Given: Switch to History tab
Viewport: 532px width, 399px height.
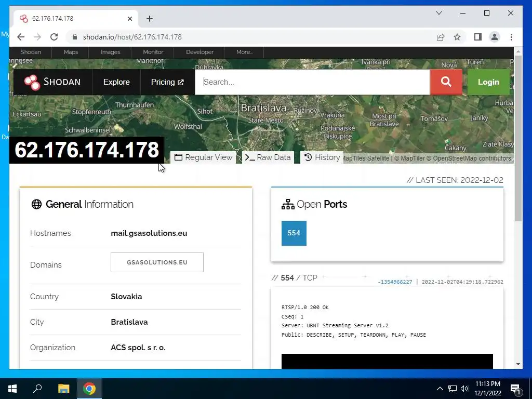Looking at the screenshot, I should (322, 157).
